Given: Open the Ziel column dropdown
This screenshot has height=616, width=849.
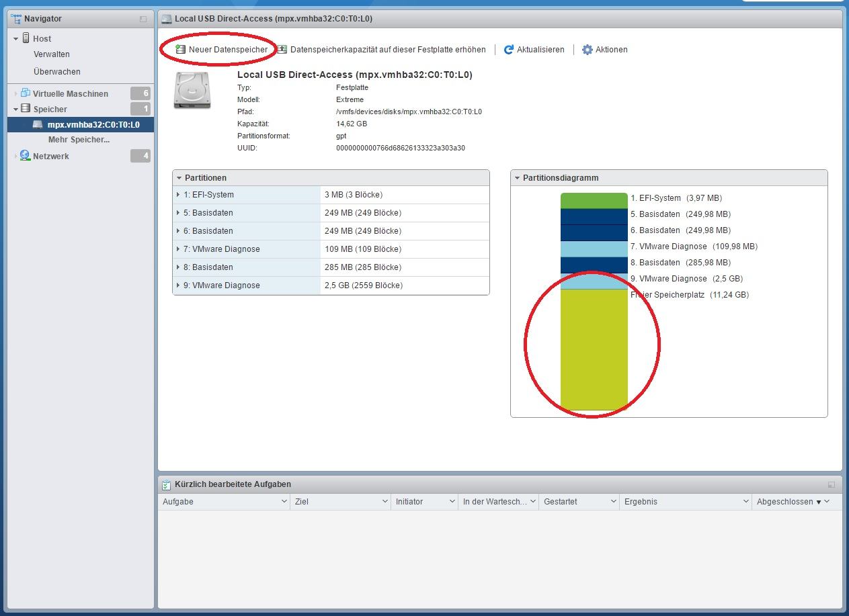Looking at the screenshot, I should coord(385,501).
